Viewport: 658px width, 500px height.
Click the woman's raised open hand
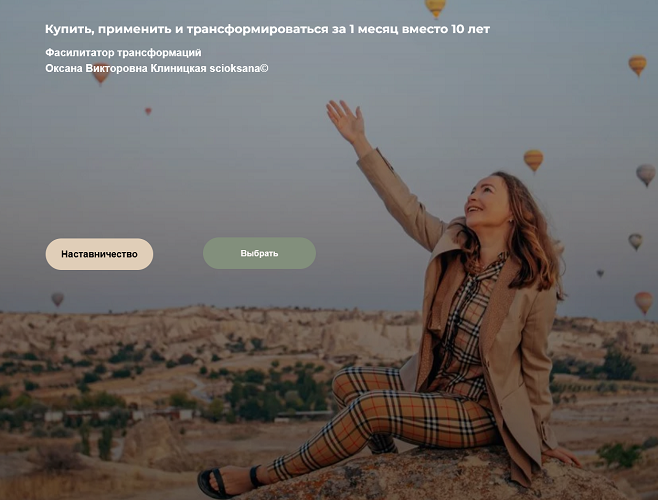click(346, 121)
